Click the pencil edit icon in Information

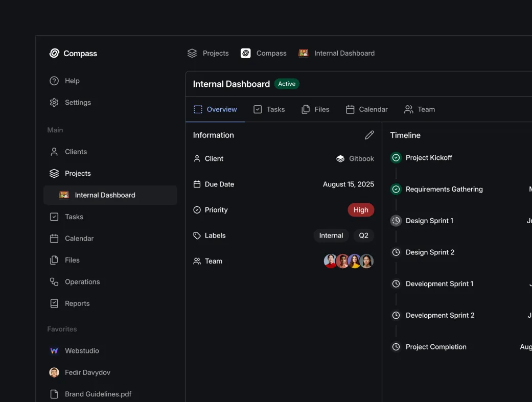tap(369, 135)
